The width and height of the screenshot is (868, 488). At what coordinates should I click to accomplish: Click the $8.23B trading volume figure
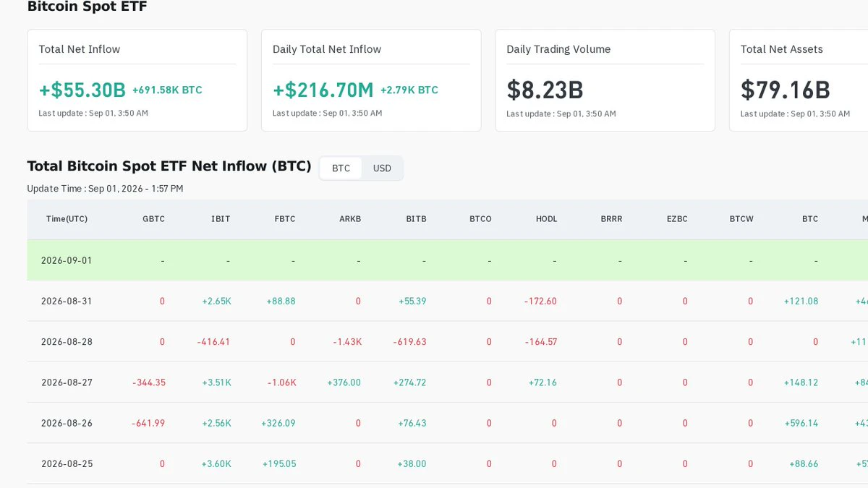point(545,90)
